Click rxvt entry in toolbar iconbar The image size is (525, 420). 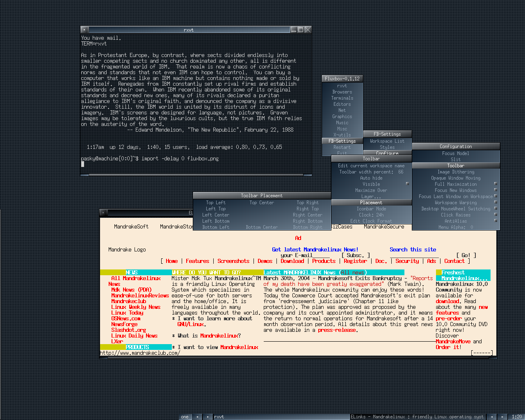click(281, 417)
